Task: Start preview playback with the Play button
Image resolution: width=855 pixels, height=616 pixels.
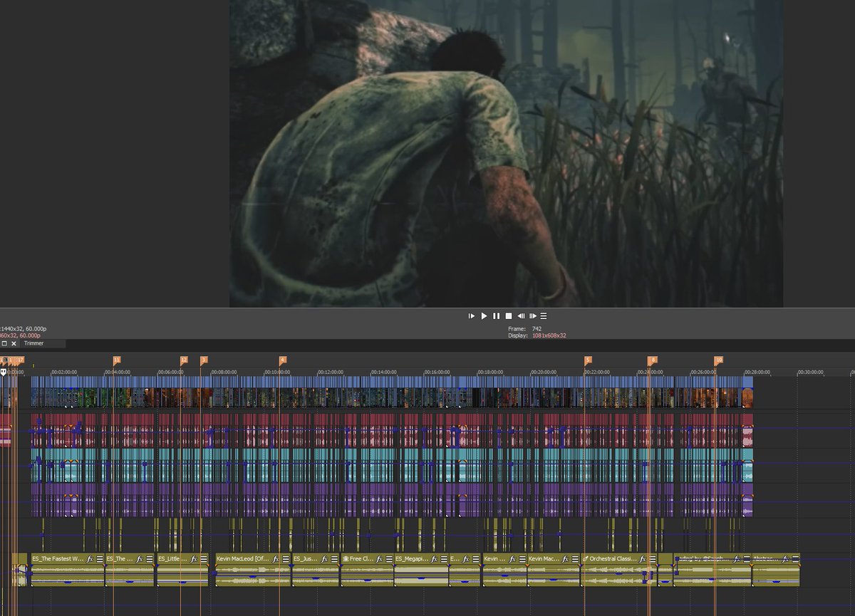Action: (x=484, y=315)
